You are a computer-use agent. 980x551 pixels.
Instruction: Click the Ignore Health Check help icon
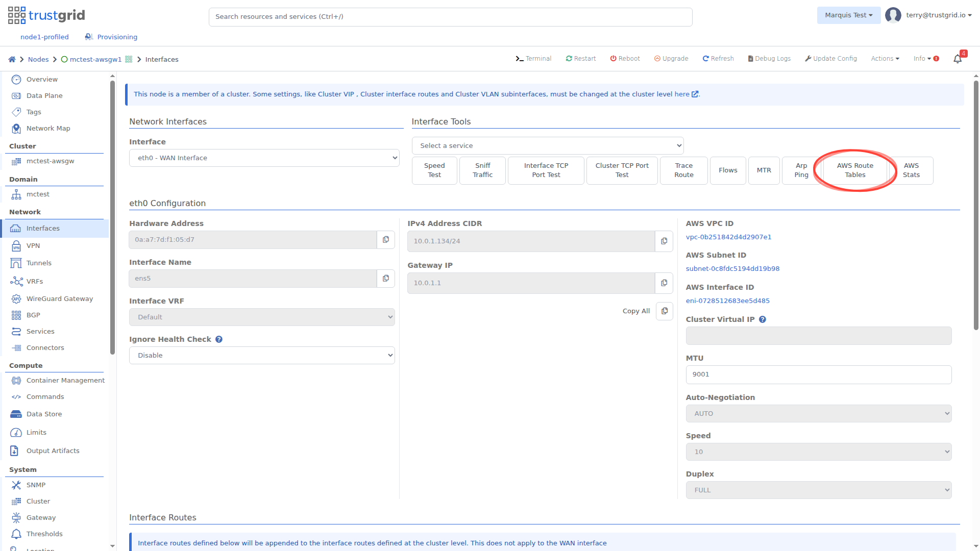point(219,339)
